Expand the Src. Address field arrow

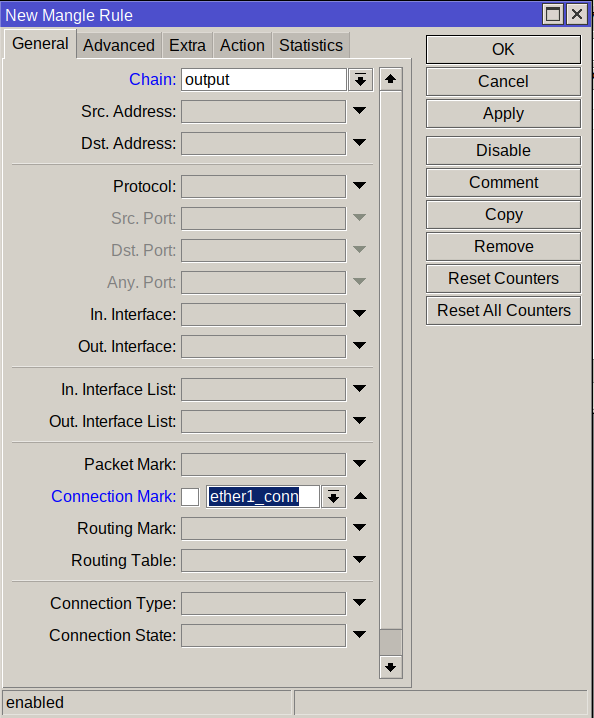pos(360,111)
